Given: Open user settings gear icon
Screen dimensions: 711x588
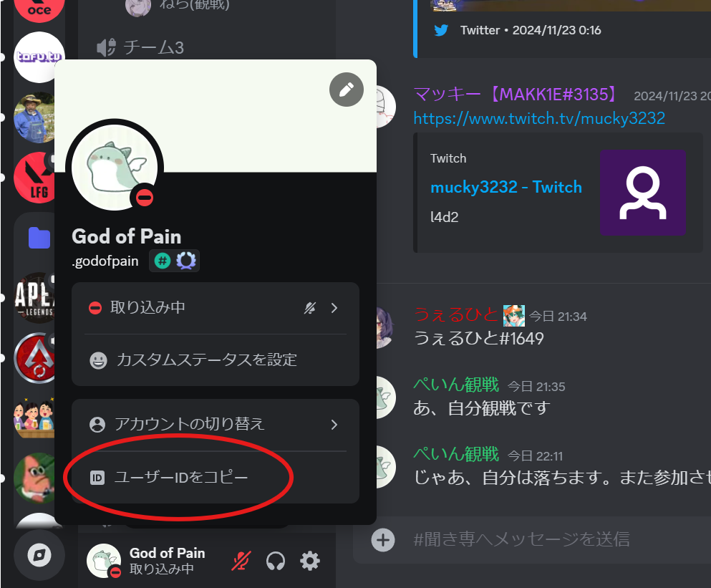Looking at the screenshot, I should 310,562.
